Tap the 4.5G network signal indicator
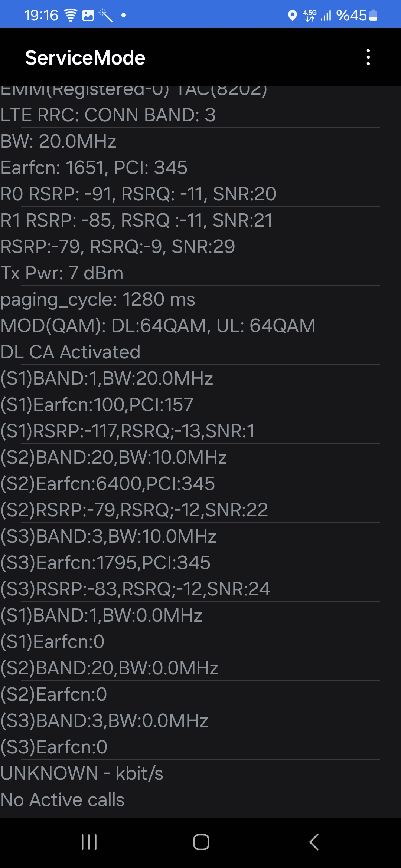 tap(310, 15)
